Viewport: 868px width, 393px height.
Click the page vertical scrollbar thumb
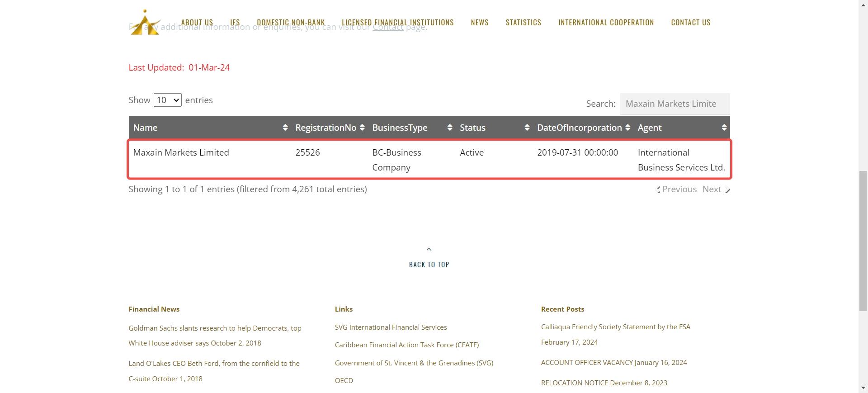[863, 241]
